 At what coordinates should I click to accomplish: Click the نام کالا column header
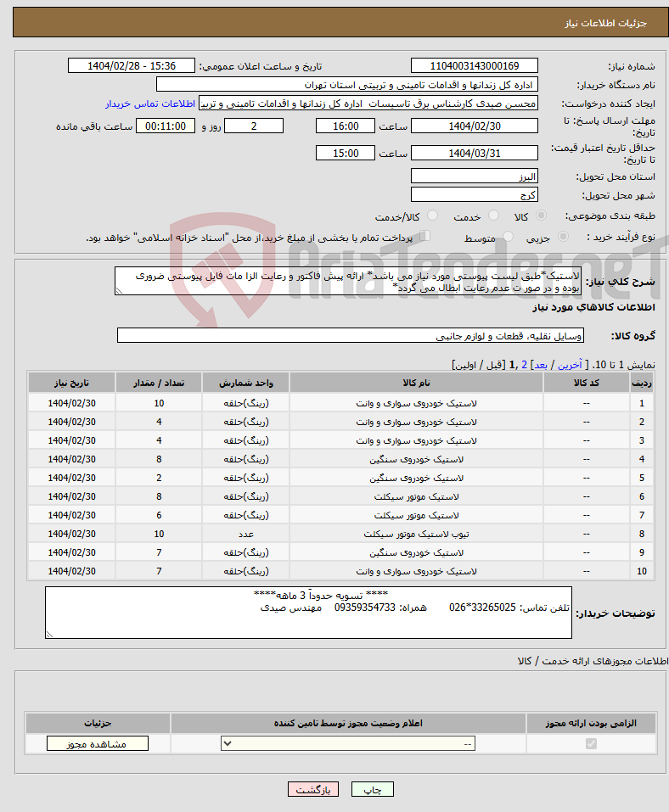pos(416,383)
